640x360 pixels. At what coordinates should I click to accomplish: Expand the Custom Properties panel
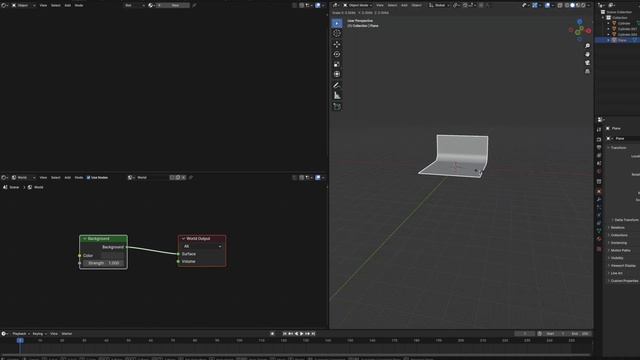click(x=623, y=281)
